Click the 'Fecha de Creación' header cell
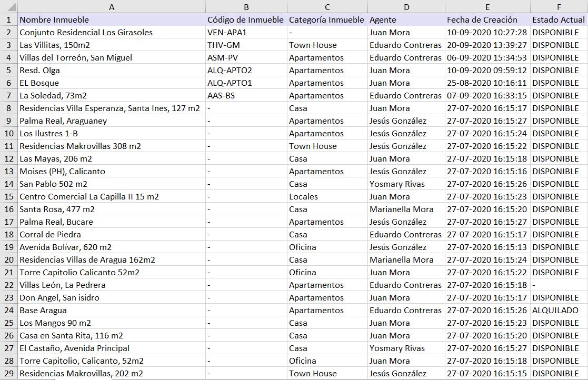588x380 pixels. coord(487,19)
